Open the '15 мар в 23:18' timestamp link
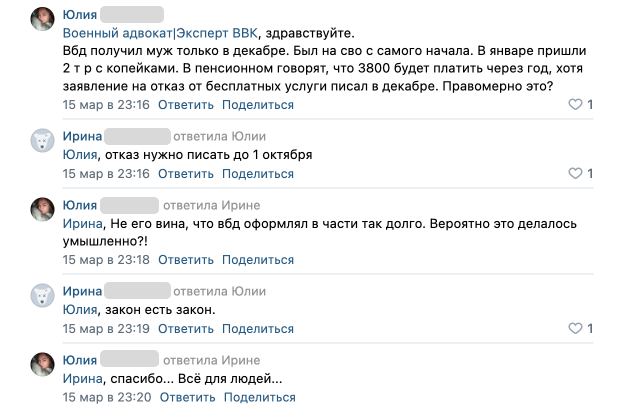The height and width of the screenshot is (420, 623). tap(105, 260)
